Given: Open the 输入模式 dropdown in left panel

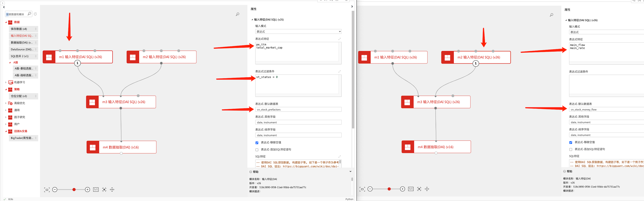Looking at the screenshot, I should [298, 31].
